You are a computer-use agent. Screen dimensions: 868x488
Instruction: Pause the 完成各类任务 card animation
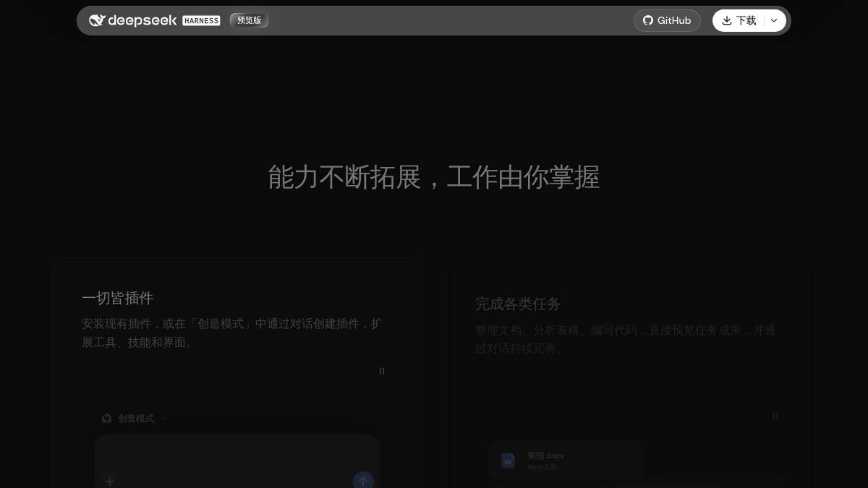point(775,416)
